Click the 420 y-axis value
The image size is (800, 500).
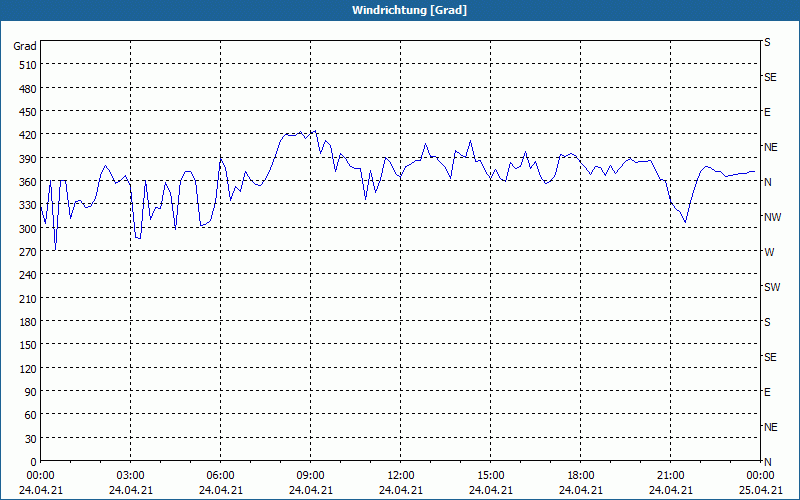coord(28,135)
